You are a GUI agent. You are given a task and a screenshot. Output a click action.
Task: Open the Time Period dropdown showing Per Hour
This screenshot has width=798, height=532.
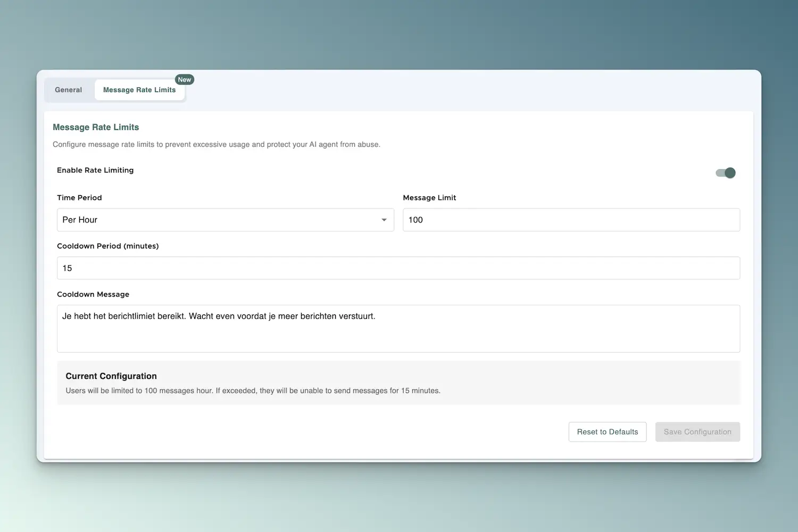[226, 220]
